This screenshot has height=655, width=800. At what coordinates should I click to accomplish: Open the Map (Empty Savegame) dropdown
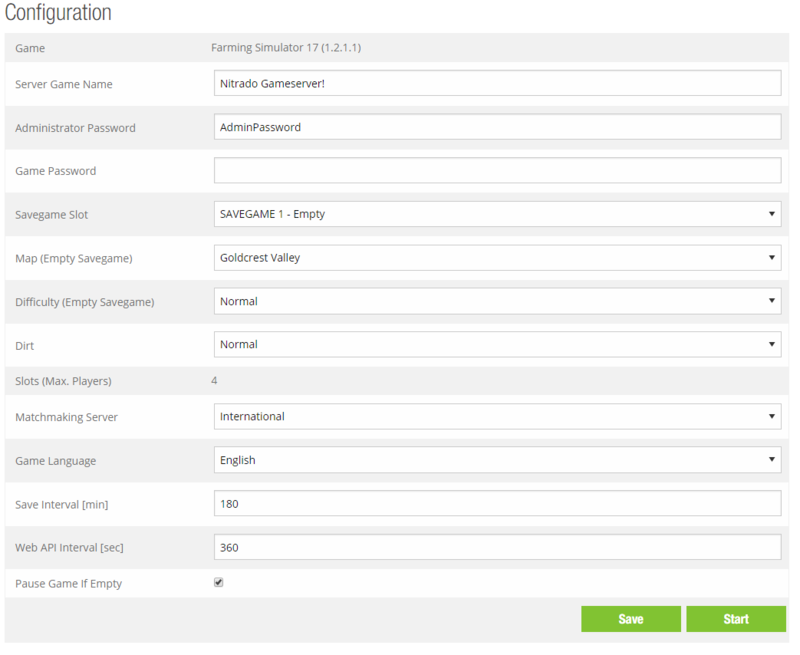click(497, 258)
